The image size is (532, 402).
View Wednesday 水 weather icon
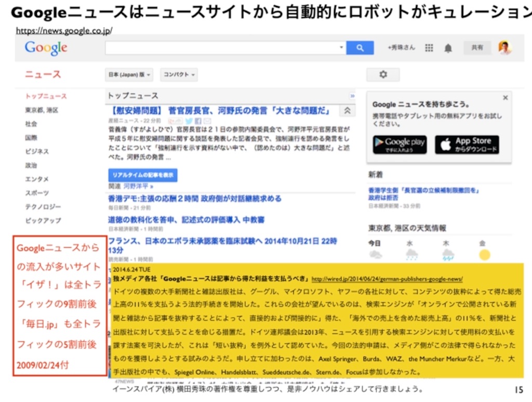(411, 255)
